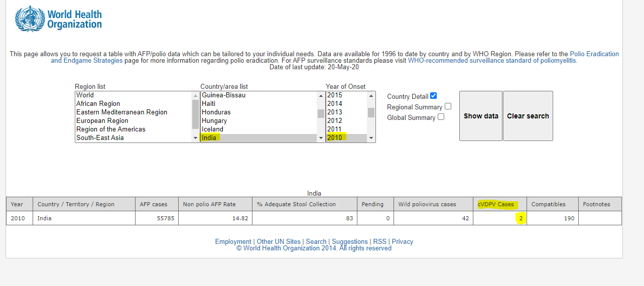Click wild poliovirus cases value 42
The height and width of the screenshot is (286, 644).
pos(434,218)
